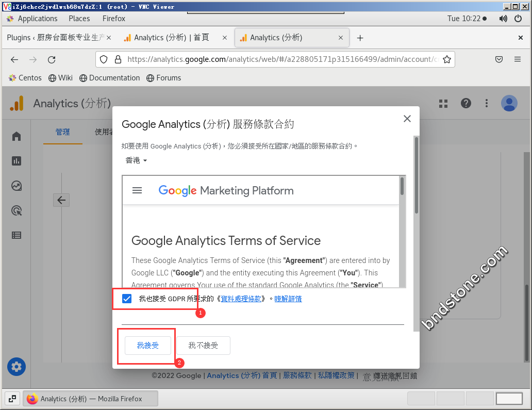Open the Firefox menu in top bar

click(x=113, y=19)
